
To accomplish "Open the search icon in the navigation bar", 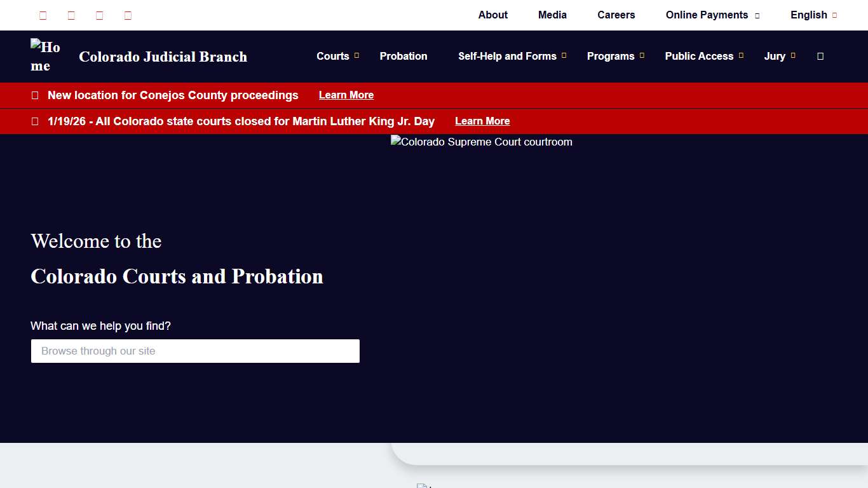I will pos(820,57).
